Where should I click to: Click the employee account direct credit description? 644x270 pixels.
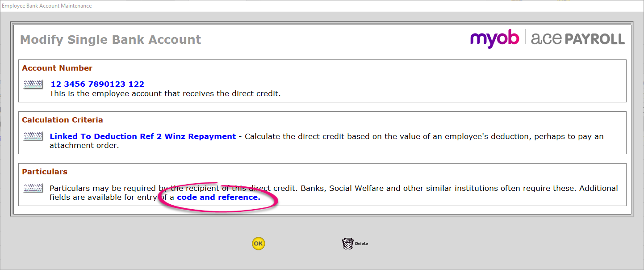[165, 94]
